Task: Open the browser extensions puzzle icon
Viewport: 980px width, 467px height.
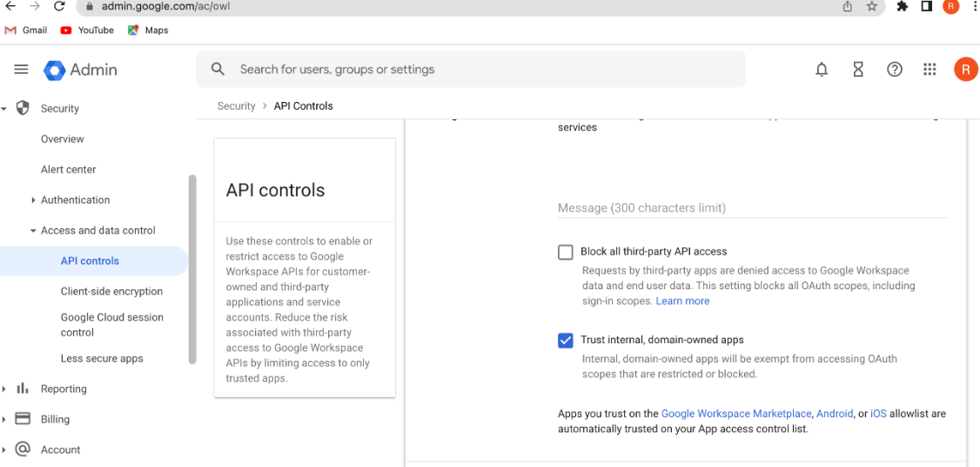Action: click(902, 6)
